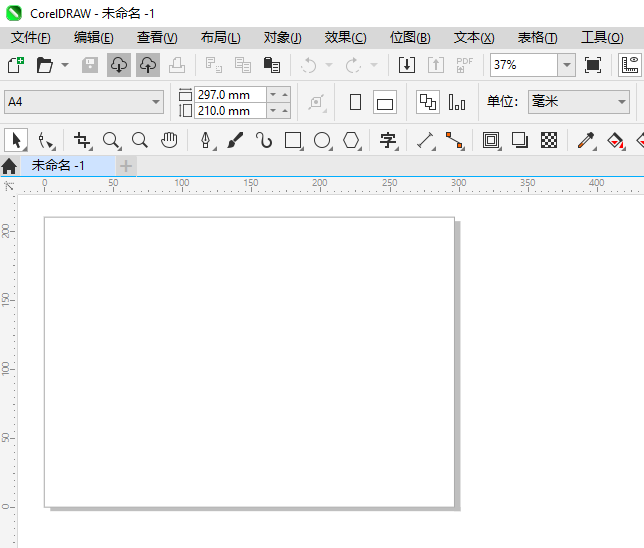
Task: Click the Paste clipboard icon
Action: click(x=271, y=65)
